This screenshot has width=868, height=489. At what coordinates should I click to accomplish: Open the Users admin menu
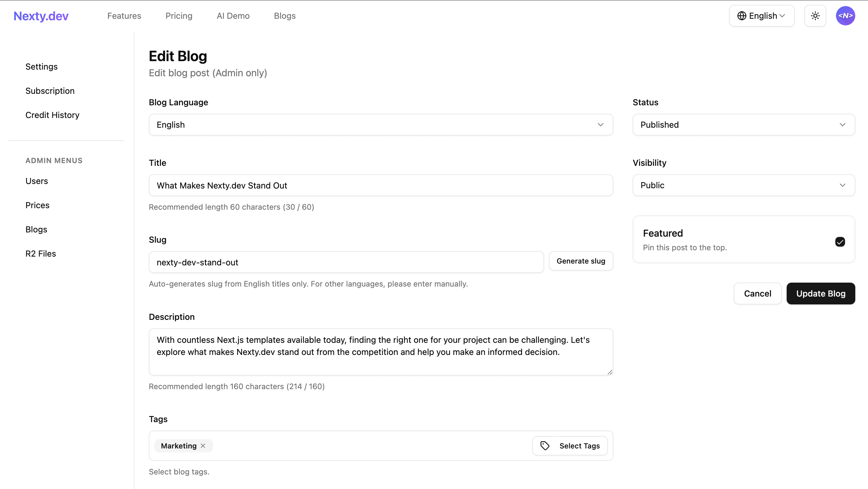click(x=37, y=181)
